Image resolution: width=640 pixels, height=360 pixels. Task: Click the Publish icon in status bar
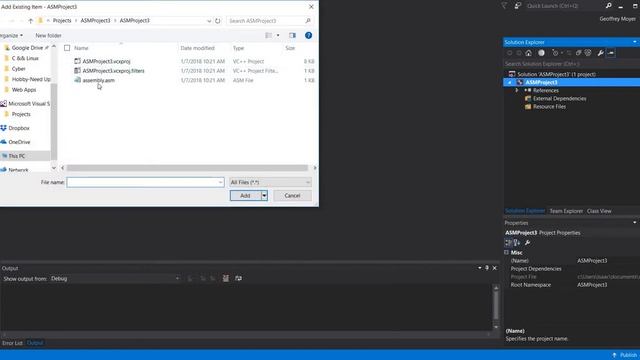point(614,355)
